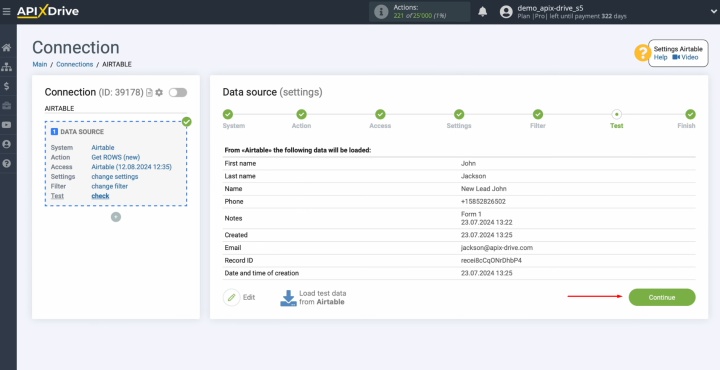
Task: Go to the Finish step
Action: coord(690,114)
